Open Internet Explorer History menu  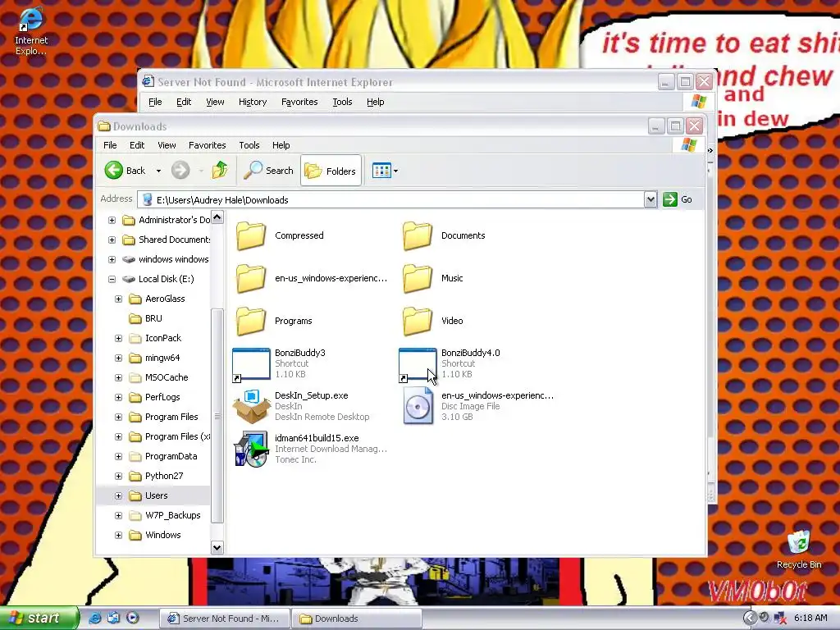click(x=253, y=102)
